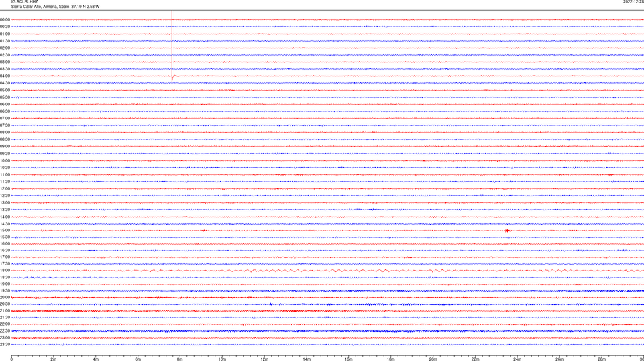Viewport: 644px width, 362px height.
Task: Select the 04:30 row label
Action: click(x=5, y=83)
